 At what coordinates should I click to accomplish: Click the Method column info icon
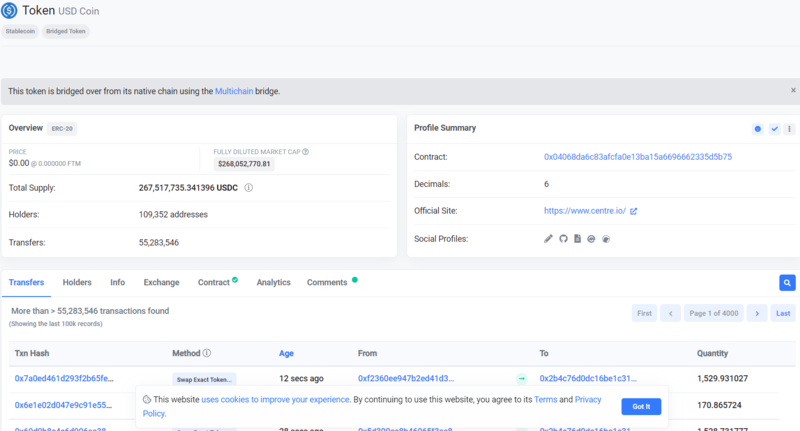(207, 353)
